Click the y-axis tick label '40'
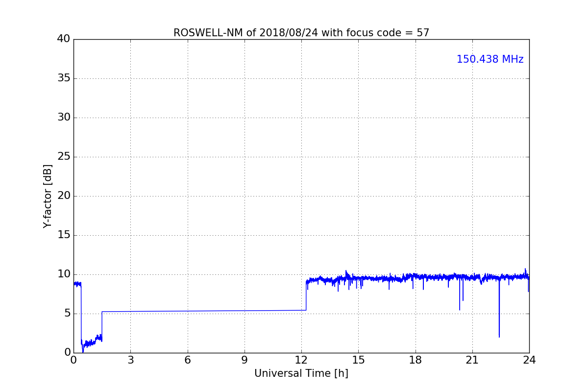The width and height of the screenshot is (588, 392). pyautogui.click(x=64, y=39)
